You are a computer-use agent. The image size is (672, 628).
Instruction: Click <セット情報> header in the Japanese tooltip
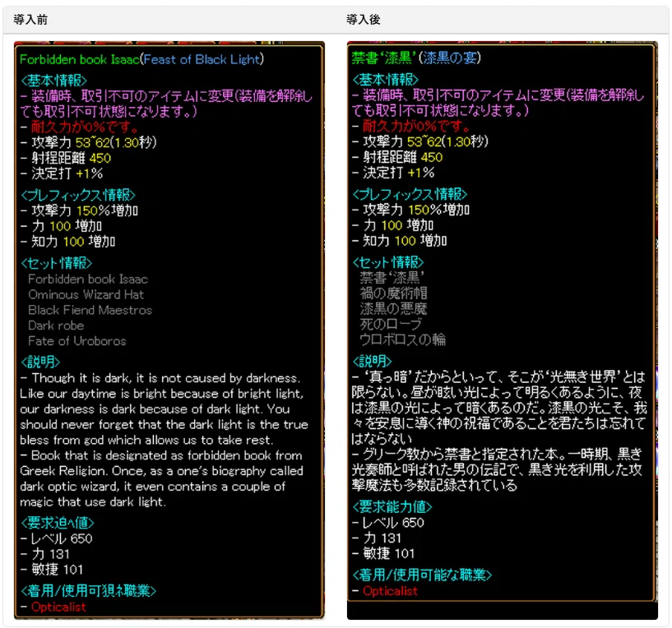388,262
